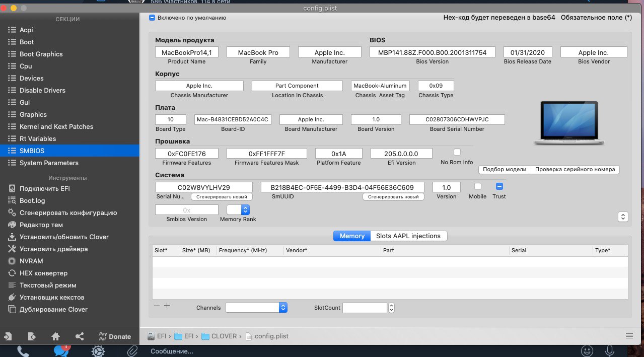Screen dimensions: 644x357
Task: Enable the Mobile checkbox
Action: 478,186
